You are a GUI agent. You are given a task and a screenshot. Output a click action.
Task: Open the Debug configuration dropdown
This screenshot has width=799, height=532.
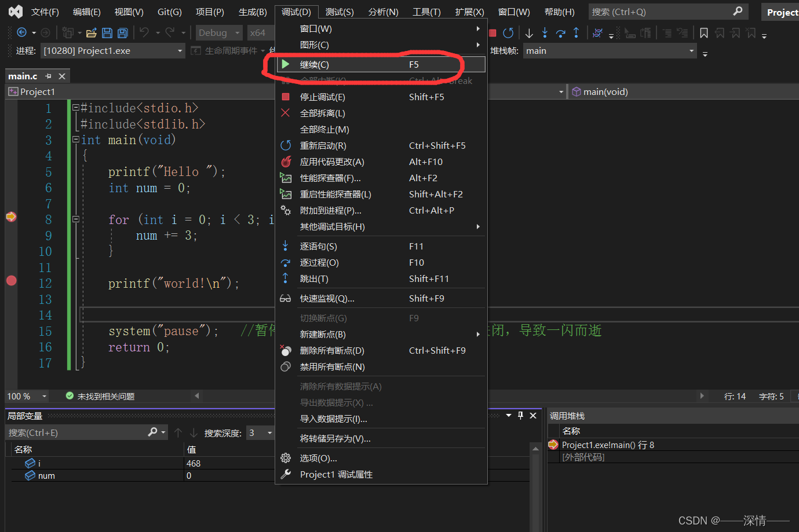[x=219, y=33]
